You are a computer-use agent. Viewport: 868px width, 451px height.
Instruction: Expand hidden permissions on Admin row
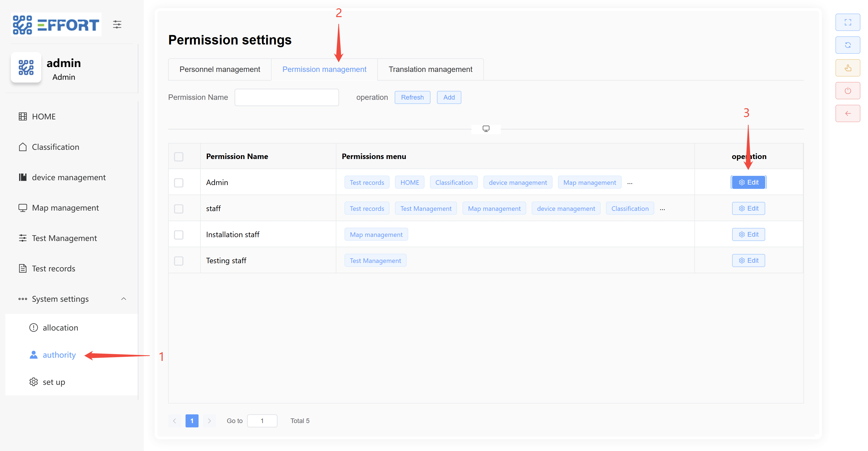click(629, 183)
